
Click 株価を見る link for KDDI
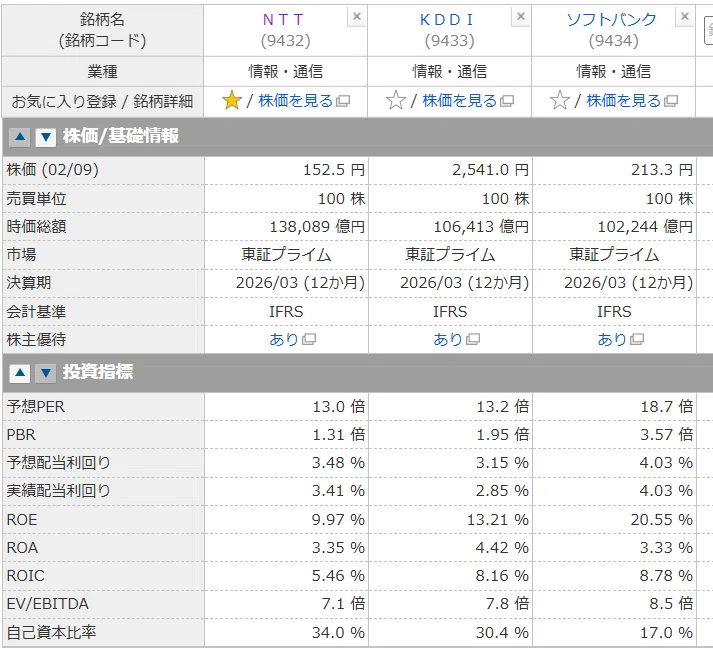point(460,100)
